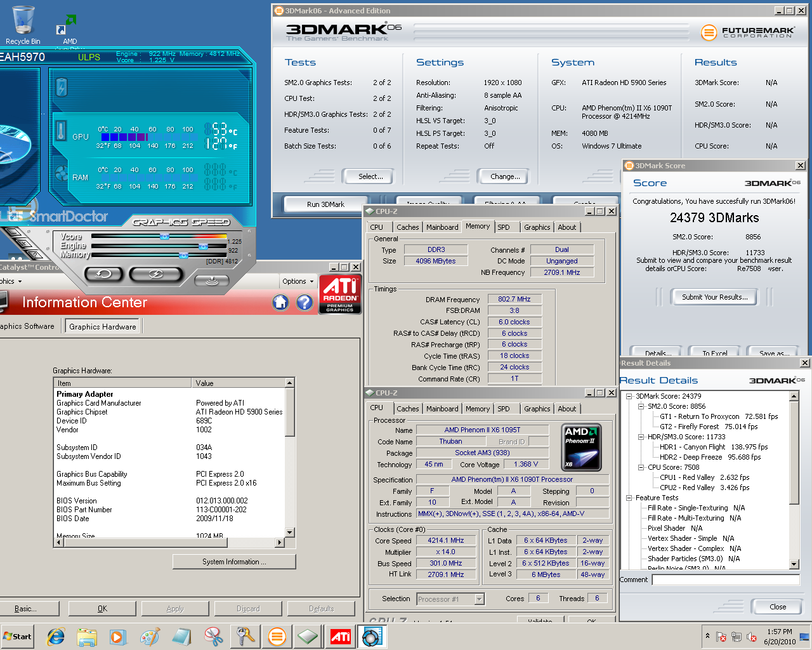Open Windows Explorer folder taskbar icon
812x650 pixels.
pyautogui.click(x=87, y=636)
